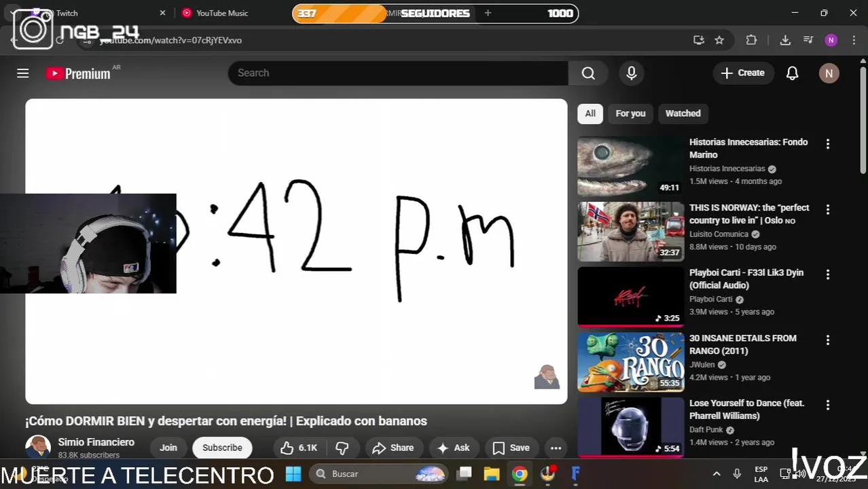Click the address bar URL
The image size is (868, 489).
coord(170,40)
